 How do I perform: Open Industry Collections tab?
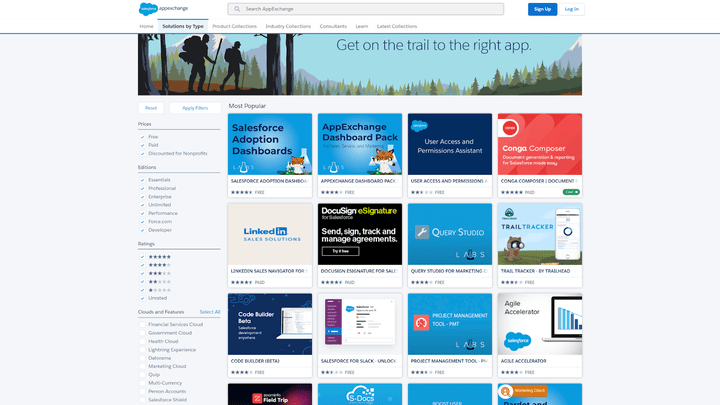pos(288,26)
